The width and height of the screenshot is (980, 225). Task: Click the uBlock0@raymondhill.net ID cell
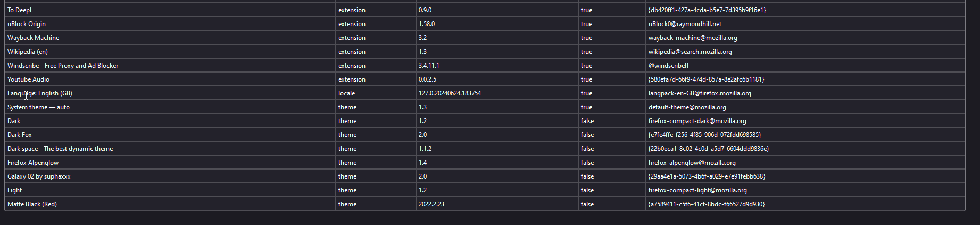point(805,24)
